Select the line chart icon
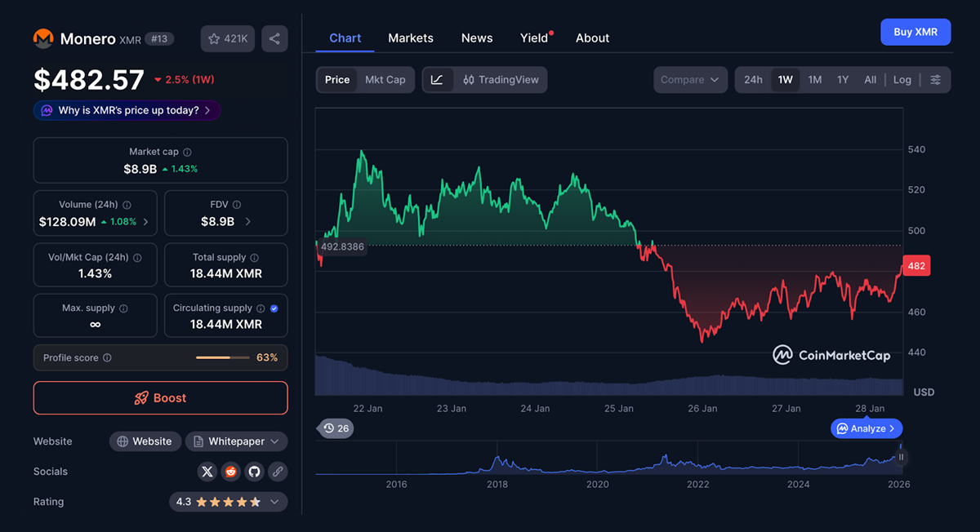This screenshot has width=980, height=532. (438, 80)
